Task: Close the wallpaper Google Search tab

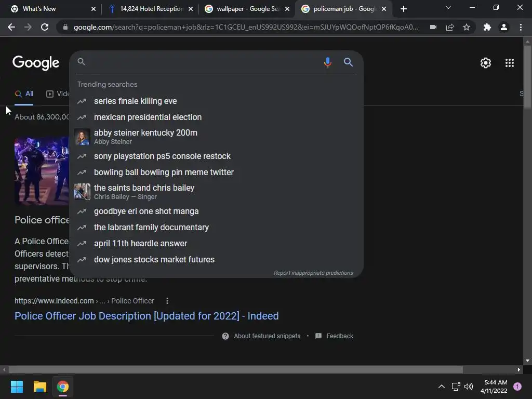Action: (x=287, y=9)
